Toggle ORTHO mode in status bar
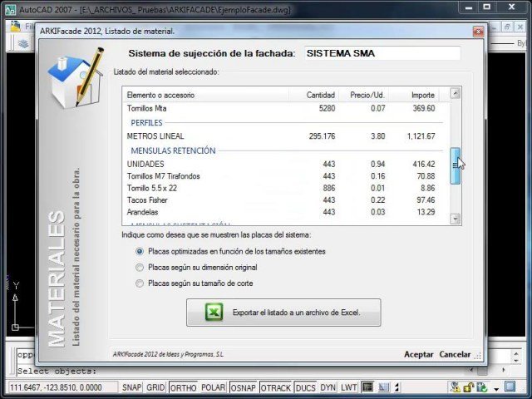The height and width of the screenshot is (399, 532). click(183, 387)
